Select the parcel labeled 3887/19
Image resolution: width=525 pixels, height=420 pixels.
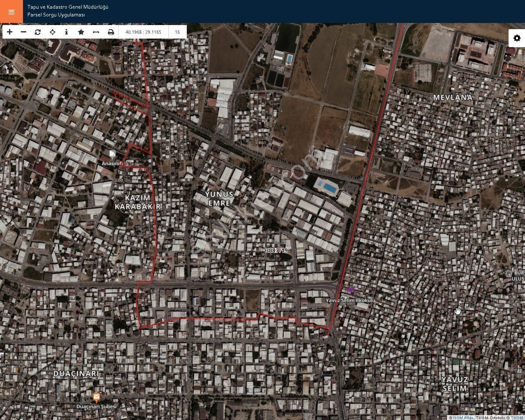click(277, 250)
